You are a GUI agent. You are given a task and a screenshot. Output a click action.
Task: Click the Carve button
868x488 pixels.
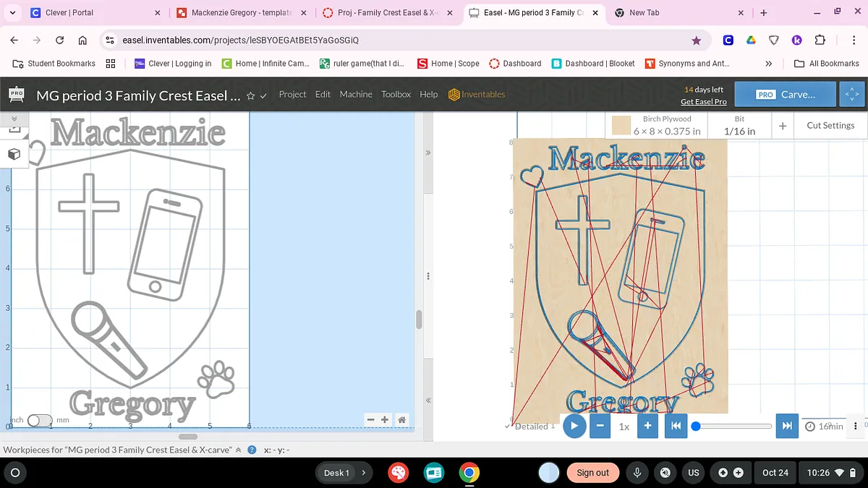786,95
